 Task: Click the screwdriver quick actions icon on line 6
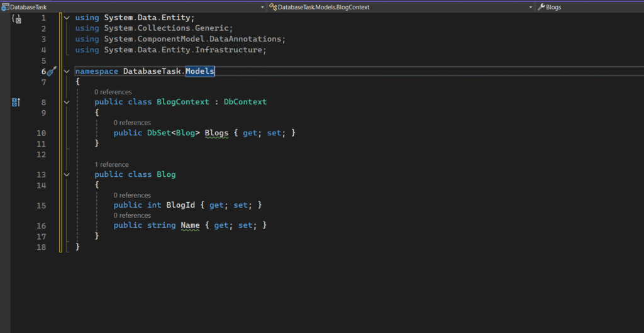click(x=52, y=72)
